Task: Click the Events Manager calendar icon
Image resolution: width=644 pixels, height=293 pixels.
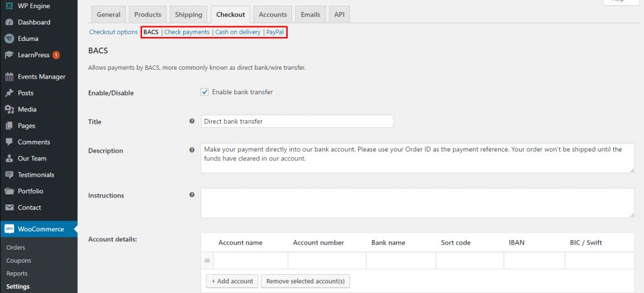Action: 9,77
